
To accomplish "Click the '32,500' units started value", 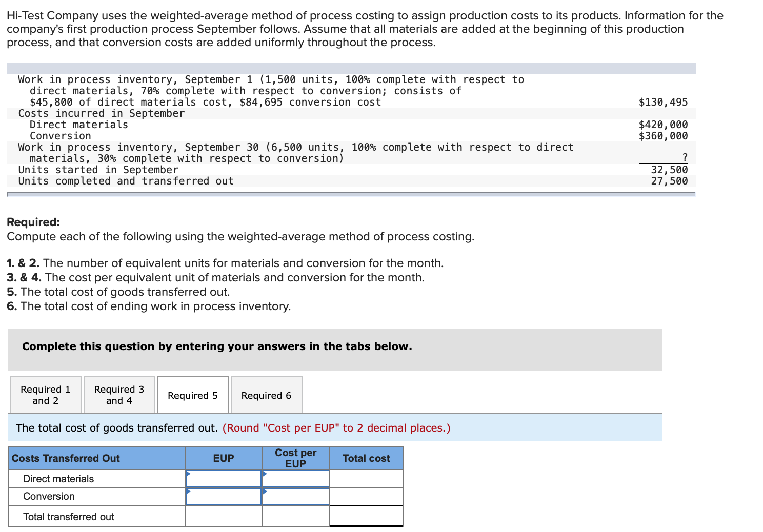I will (x=669, y=170).
